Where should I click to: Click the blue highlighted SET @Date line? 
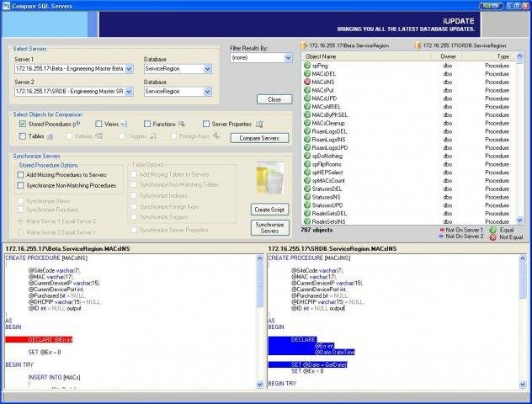pos(308,364)
